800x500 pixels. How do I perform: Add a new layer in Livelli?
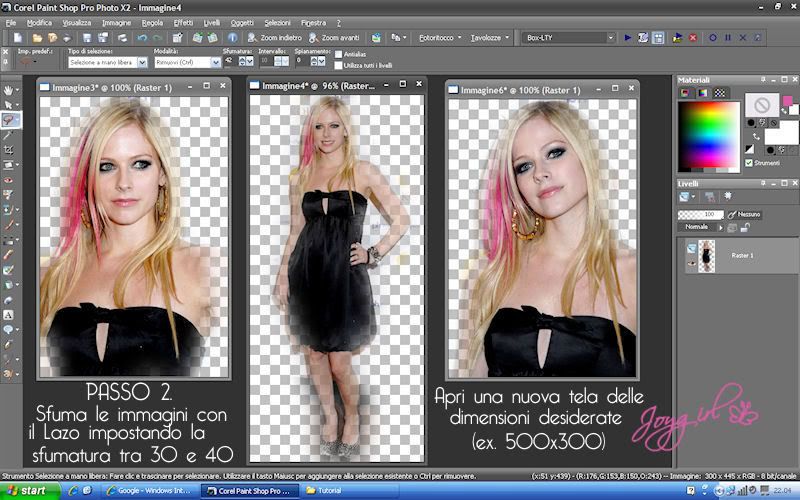(684, 196)
